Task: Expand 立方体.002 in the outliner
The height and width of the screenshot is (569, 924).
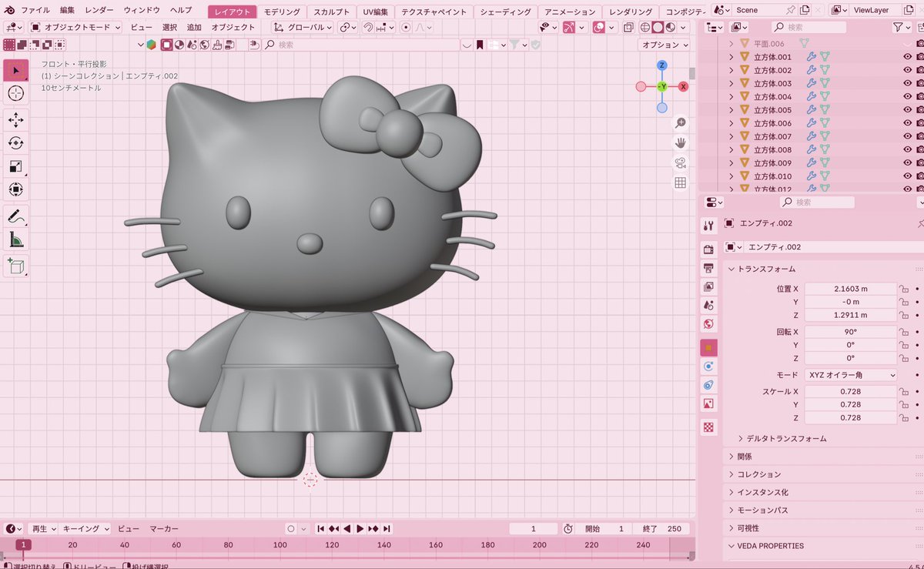Action: [x=731, y=70]
